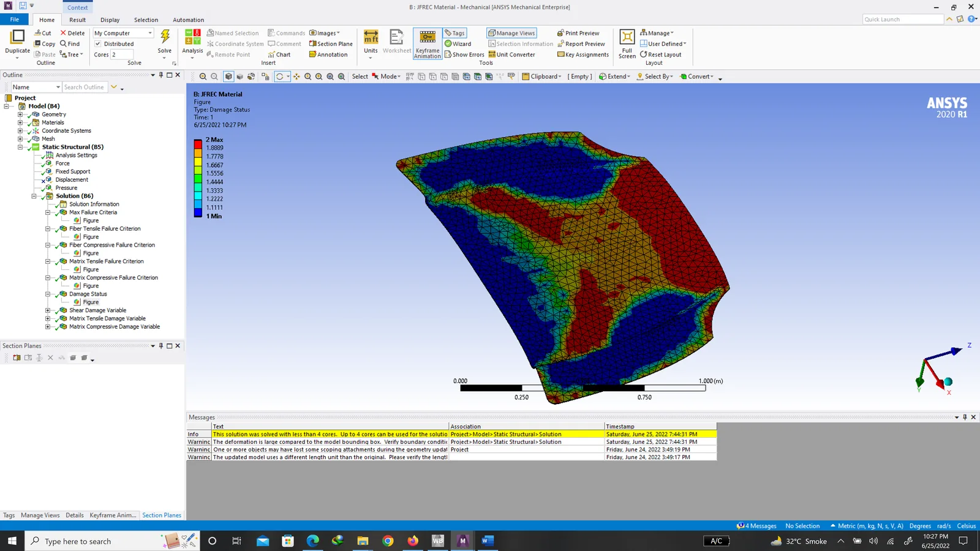Screen dimensions: 980x551
Task: Click the Copy button
Action: point(45,44)
